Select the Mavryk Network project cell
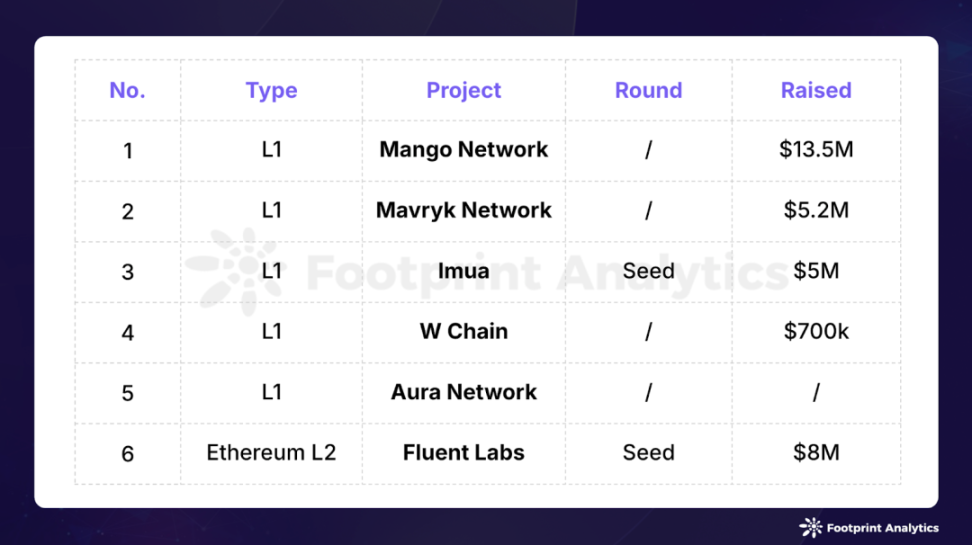This screenshot has height=545, width=972. [x=464, y=210]
